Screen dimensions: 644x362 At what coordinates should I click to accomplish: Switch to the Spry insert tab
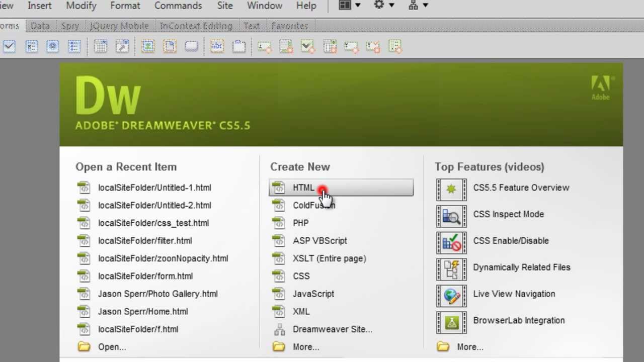coord(70,26)
